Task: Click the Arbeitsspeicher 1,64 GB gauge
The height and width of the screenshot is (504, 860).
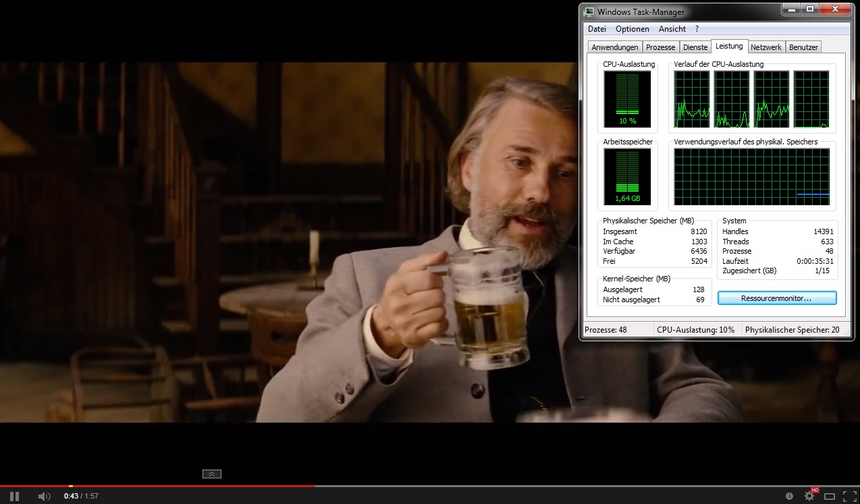Action: pos(628,177)
